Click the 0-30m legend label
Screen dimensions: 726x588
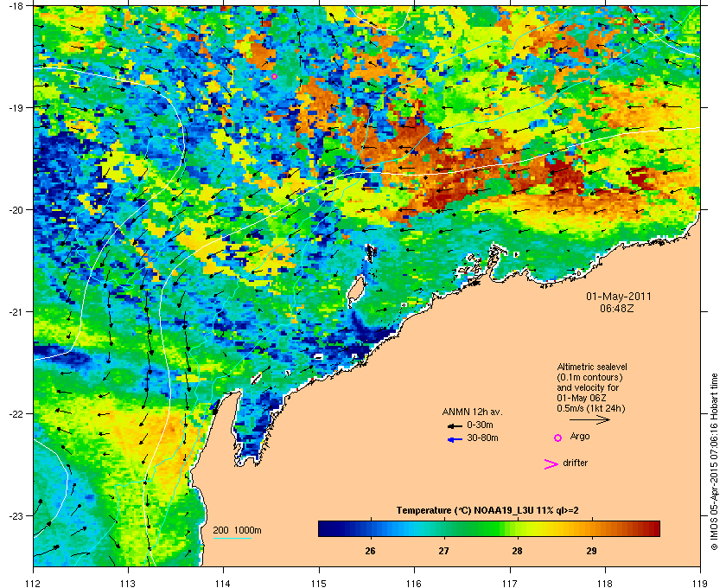pyautogui.click(x=480, y=425)
